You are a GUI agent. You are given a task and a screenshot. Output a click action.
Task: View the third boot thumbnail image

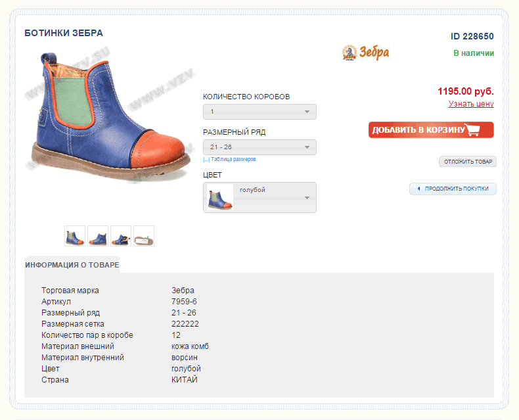(x=121, y=236)
